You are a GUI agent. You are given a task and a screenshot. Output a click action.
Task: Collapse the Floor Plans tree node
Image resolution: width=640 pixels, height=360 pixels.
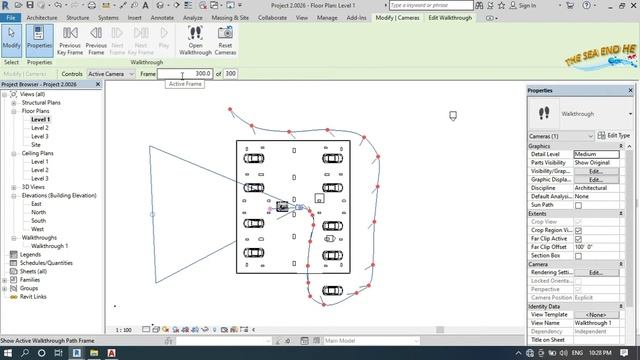click(14, 111)
